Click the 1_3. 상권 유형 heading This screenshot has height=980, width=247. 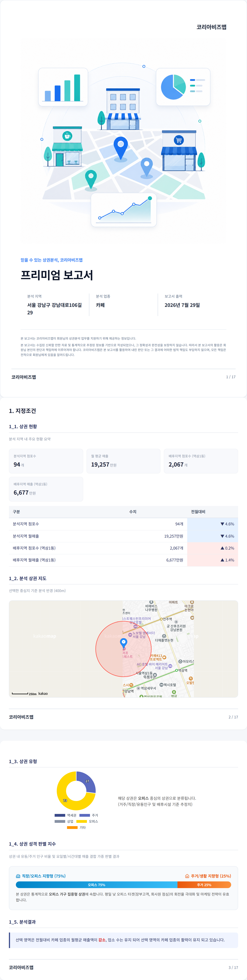(x=23, y=761)
